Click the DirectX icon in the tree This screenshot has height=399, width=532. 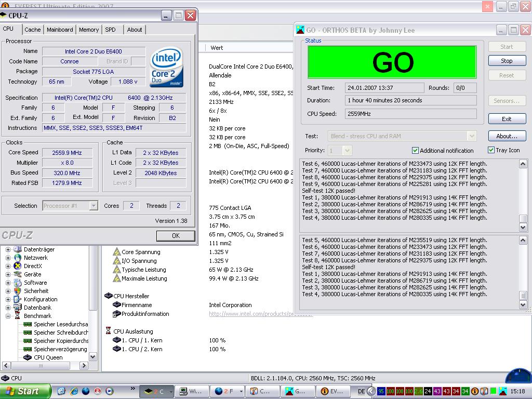pyautogui.click(x=18, y=266)
